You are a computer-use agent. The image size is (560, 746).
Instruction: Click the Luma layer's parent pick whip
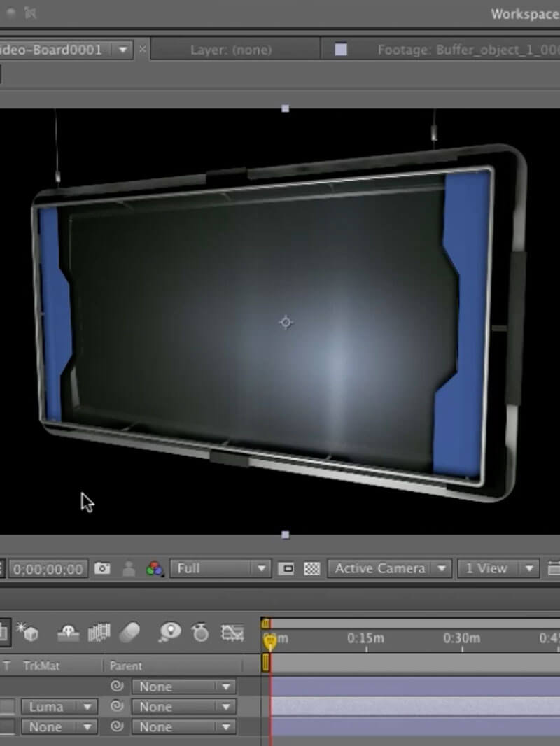pos(117,707)
